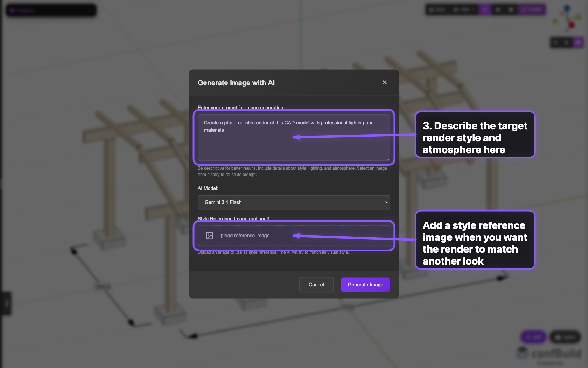Close the Generate Image with AI dialog
The width and height of the screenshot is (588, 368).
[384, 82]
